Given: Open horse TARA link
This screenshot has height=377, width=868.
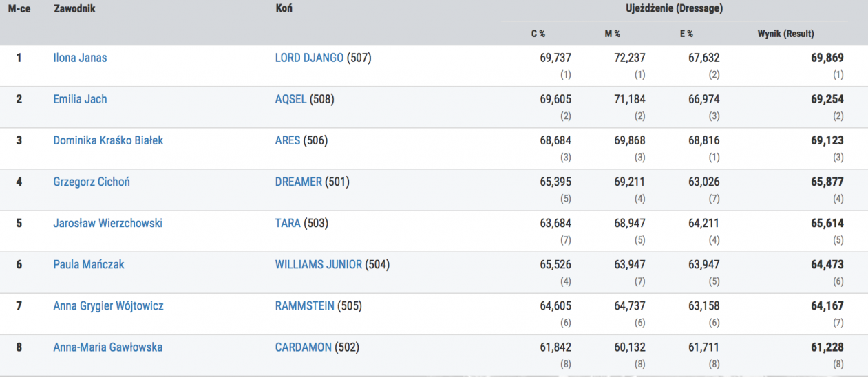Looking at the screenshot, I should tap(288, 223).
